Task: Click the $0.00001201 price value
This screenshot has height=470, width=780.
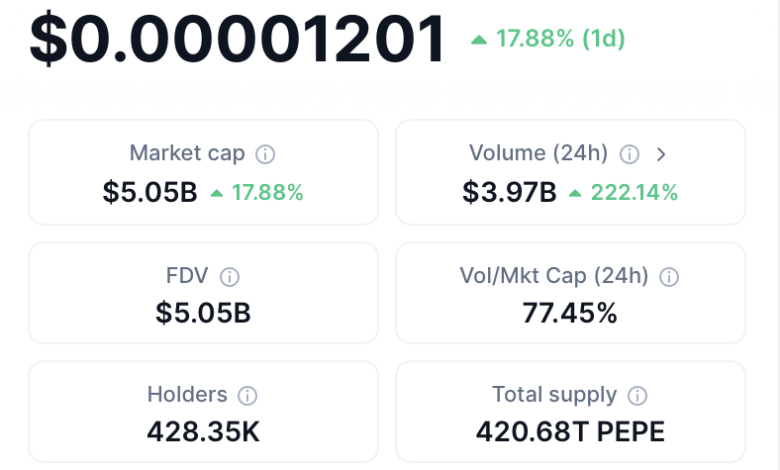Action: pyautogui.click(x=237, y=39)
